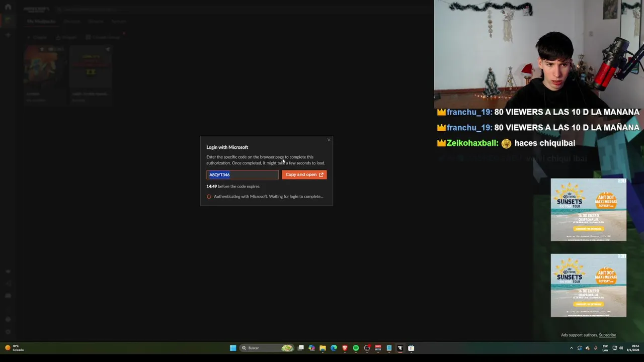Open Brave browser from the taskbar

(345, 348)
